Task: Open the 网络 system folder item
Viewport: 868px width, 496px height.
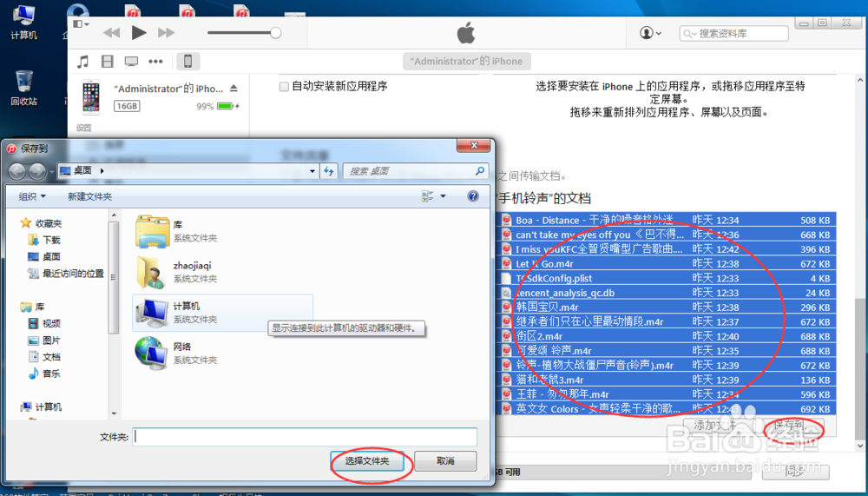Action: pyautogui.click(x=222, y=353)
